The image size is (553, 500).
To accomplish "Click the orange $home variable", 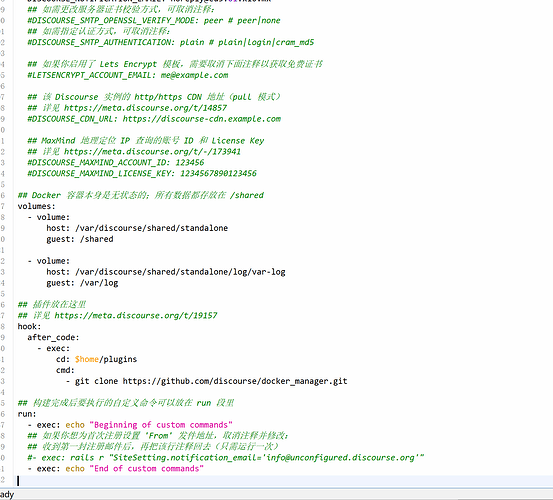I will (87, 359).
